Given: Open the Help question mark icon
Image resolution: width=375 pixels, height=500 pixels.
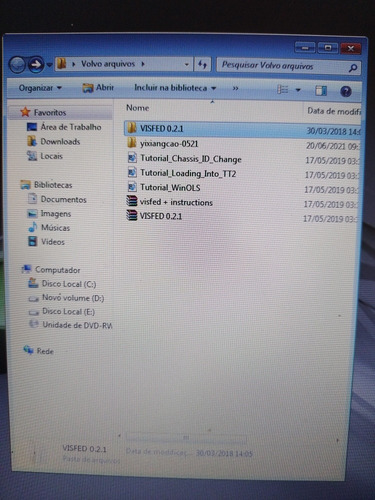Looking at the screenshot, I should click(346, 91).
